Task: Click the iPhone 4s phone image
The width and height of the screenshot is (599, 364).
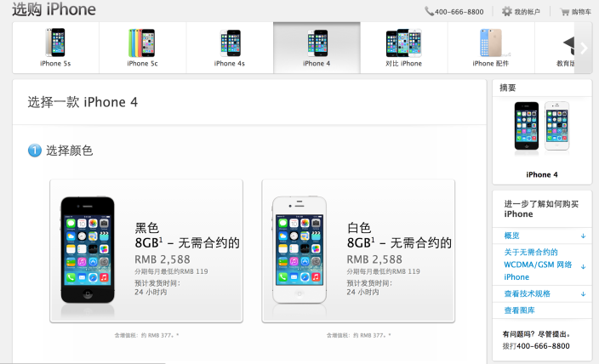Action: tap(231, 43)
